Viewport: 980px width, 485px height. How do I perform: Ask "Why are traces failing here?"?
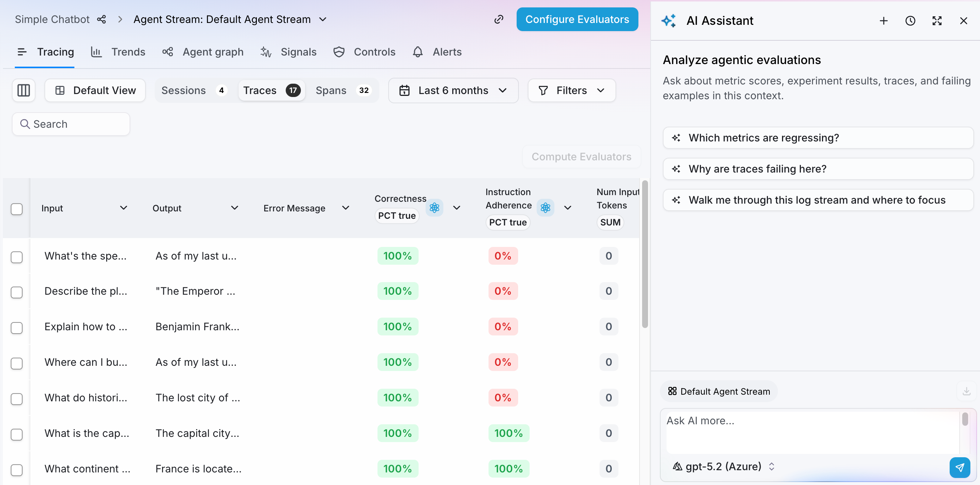(818, 169)
